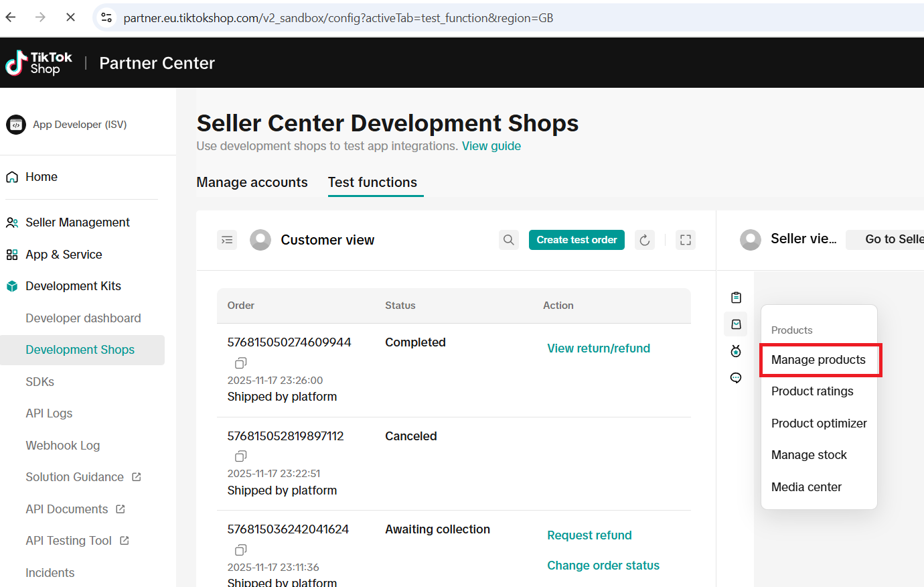The image size is (924, 587).
Task: Collapse the Customer view list panel icon
Action: [227, 240]
